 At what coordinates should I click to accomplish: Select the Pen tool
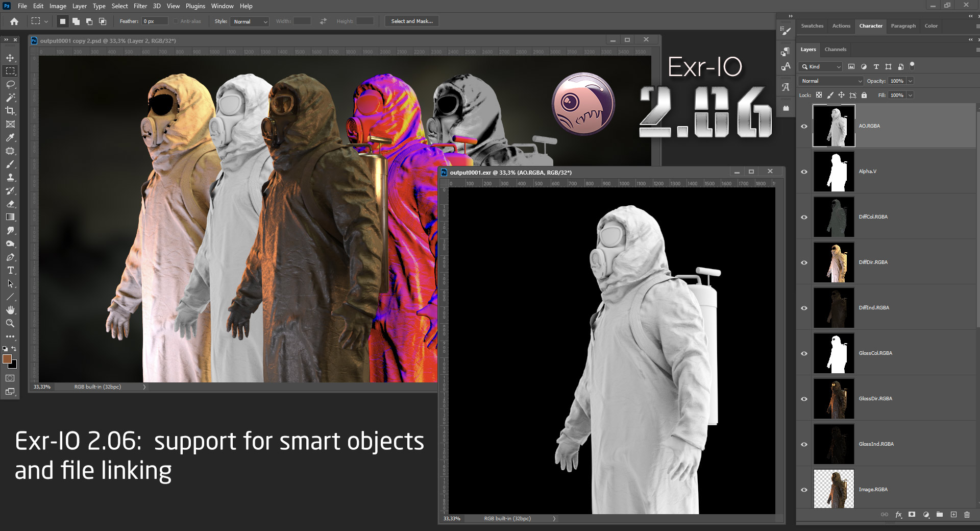(x=10, y=257)
